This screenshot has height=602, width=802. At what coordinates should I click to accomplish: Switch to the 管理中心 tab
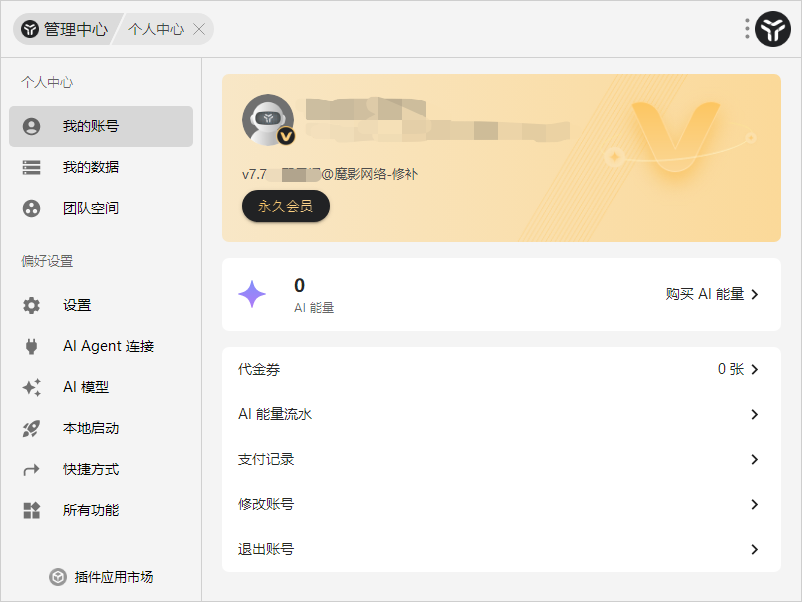tap(65, 29)
